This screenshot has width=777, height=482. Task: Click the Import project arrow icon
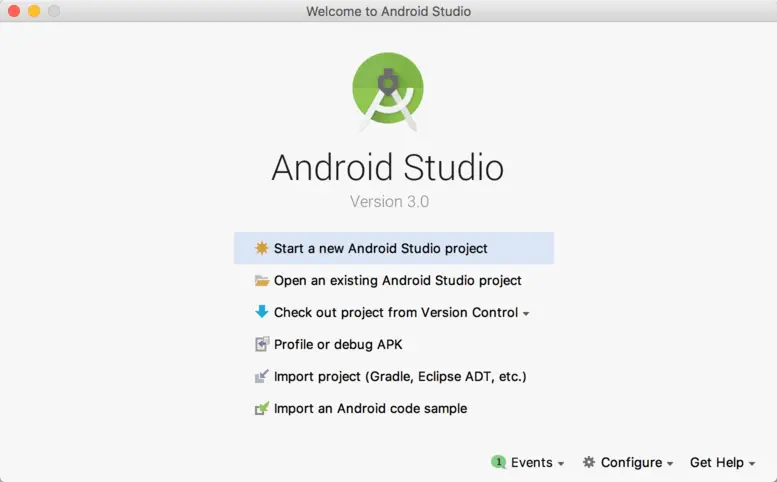(262, 377)
